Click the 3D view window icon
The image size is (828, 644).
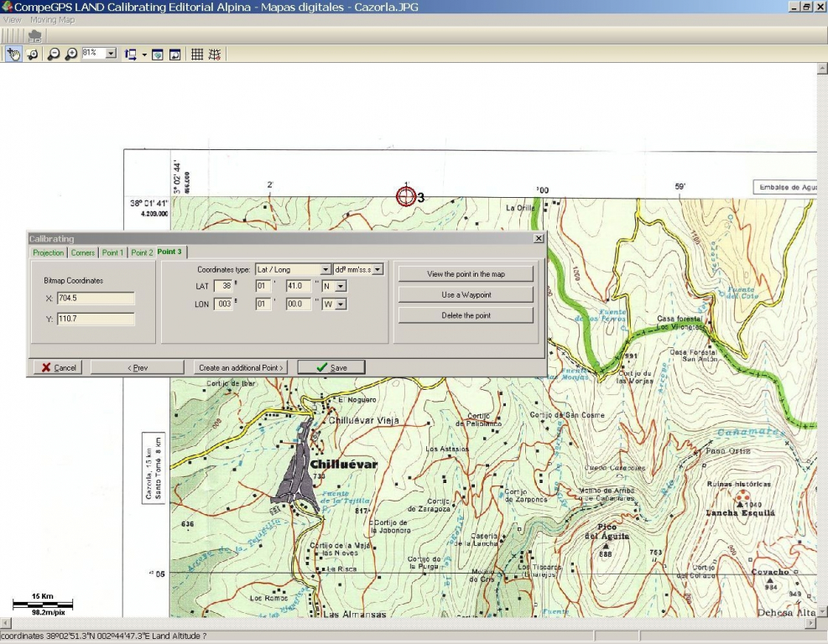tap(158, 54)
